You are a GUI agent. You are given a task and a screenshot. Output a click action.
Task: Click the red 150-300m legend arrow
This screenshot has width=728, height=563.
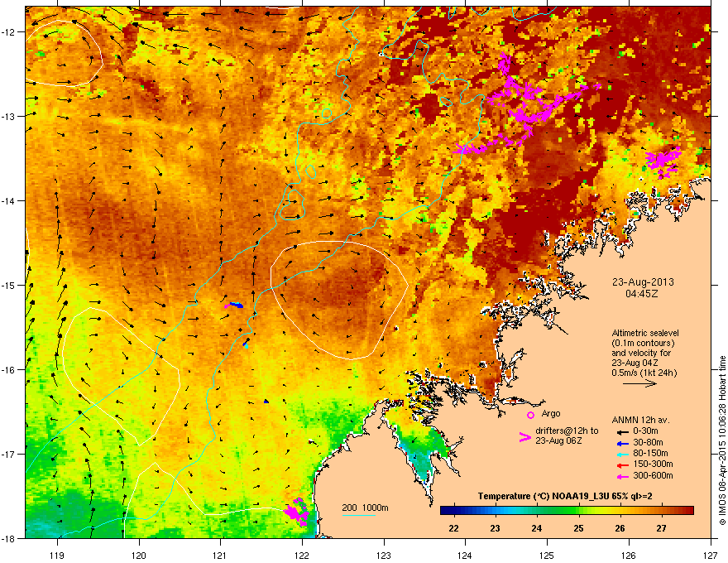coord(622,465)
